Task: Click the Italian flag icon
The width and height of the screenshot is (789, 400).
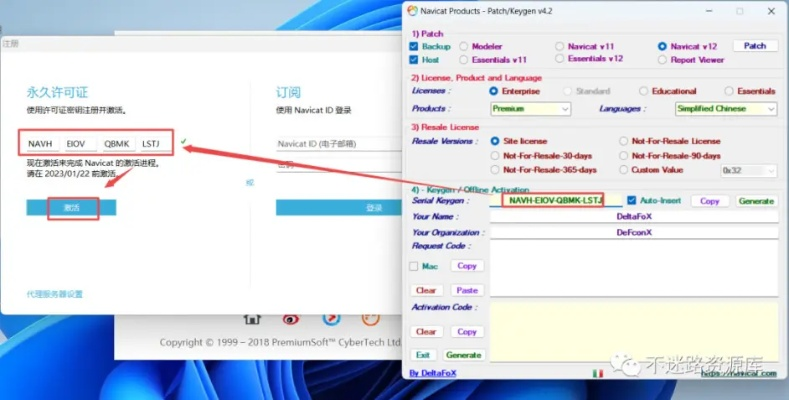Action: 599,373
